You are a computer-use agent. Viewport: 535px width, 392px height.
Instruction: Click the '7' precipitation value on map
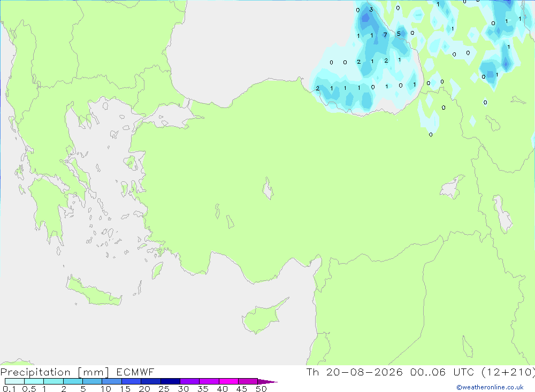385,35
